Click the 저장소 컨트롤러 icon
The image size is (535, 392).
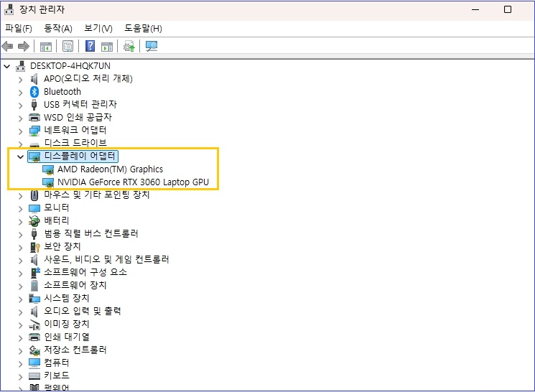[x=34, y=350]
